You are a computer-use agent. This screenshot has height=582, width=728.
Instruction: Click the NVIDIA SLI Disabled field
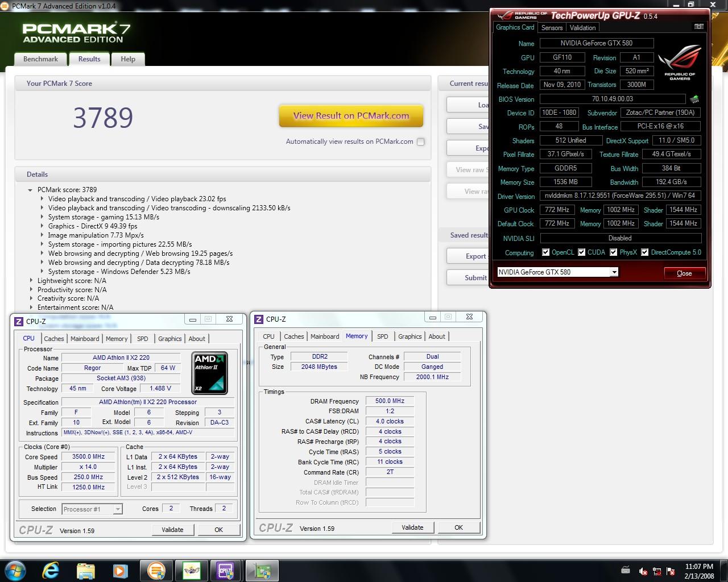[x=620, y=238]
